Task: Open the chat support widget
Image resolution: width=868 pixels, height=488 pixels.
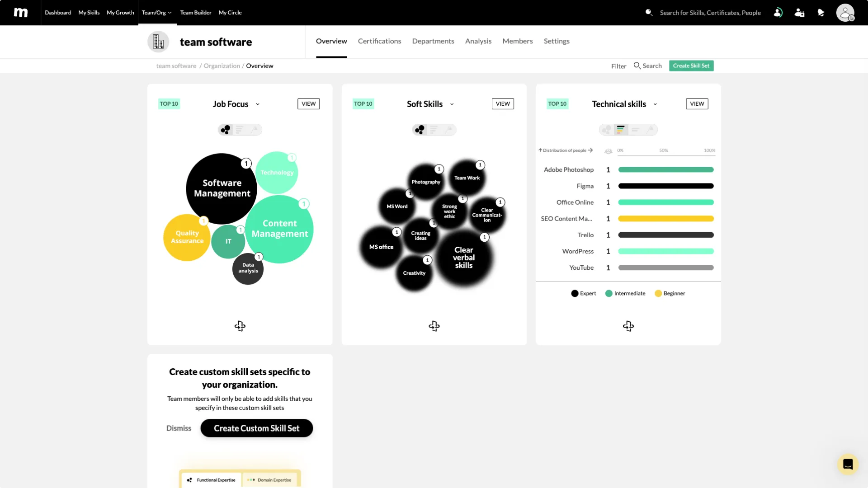Action: pos(848,464)
